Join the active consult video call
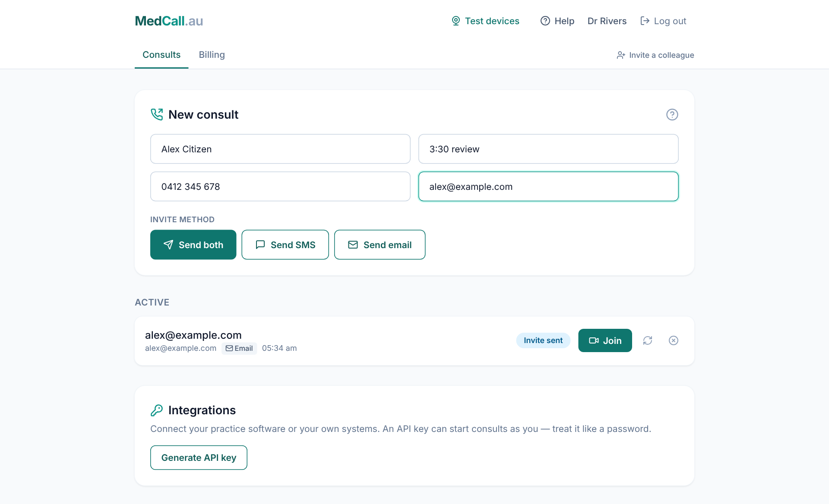 point(605,340)
